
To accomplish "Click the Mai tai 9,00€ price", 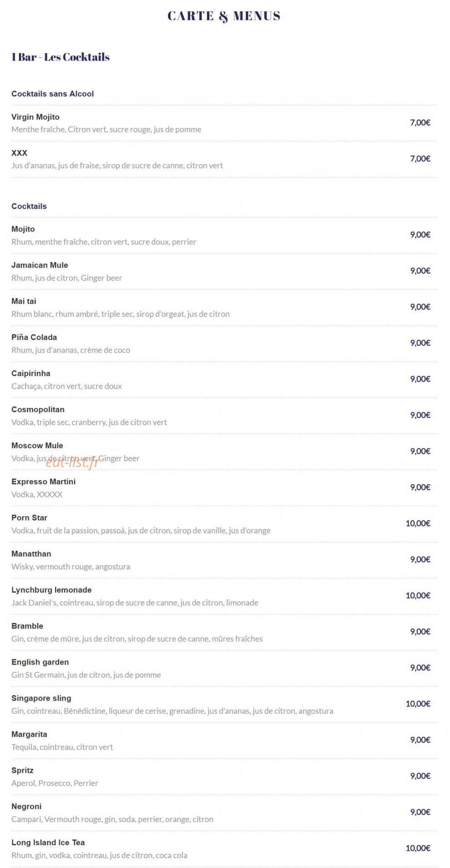I will 420,307.
